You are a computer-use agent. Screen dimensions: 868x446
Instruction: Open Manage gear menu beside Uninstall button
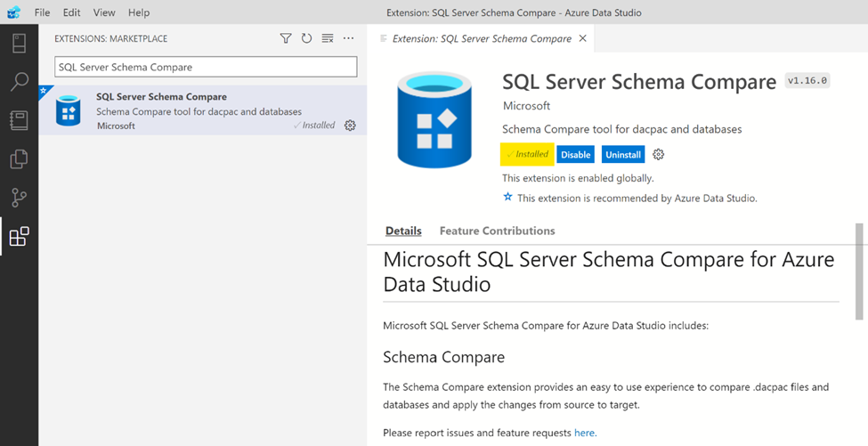click(659, 154)
